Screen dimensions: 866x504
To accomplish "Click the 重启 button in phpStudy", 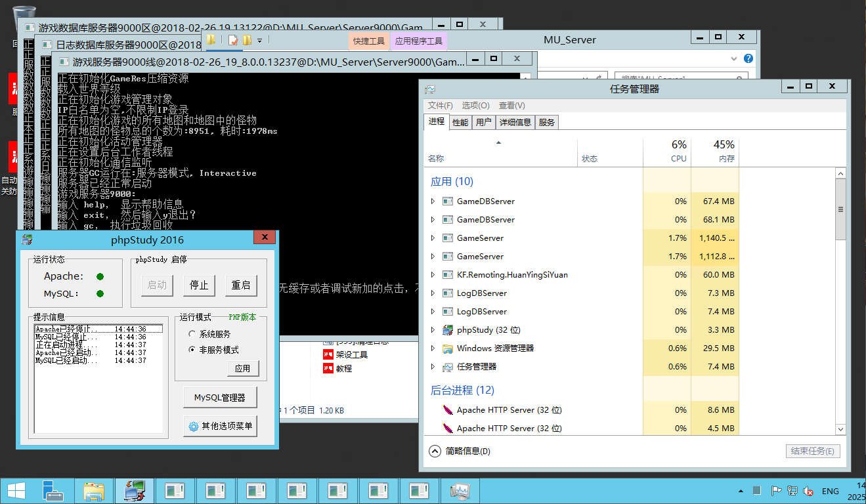I will tap(240, 285).
